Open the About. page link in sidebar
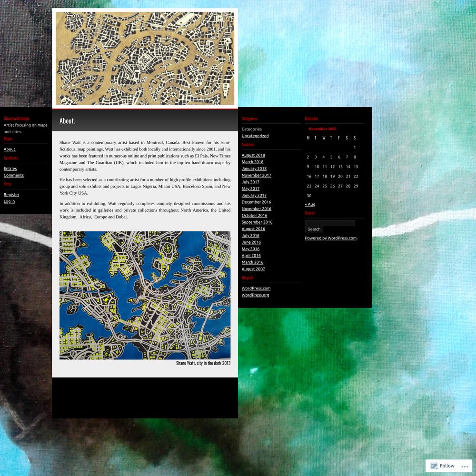Viewport: 476px width, 476px height. tap(10, 149)
